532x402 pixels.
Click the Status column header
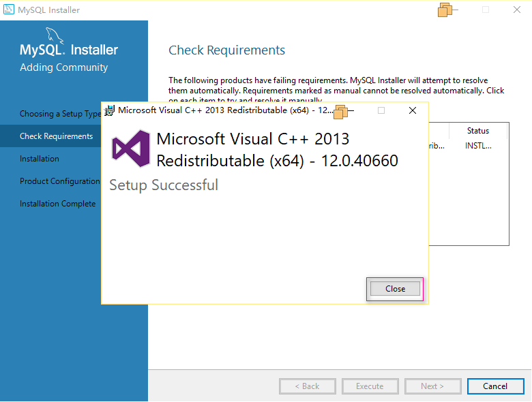478,131
